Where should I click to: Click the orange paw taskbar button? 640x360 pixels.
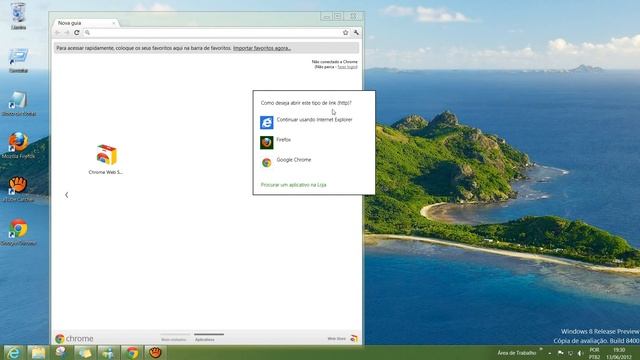[155, 353]
